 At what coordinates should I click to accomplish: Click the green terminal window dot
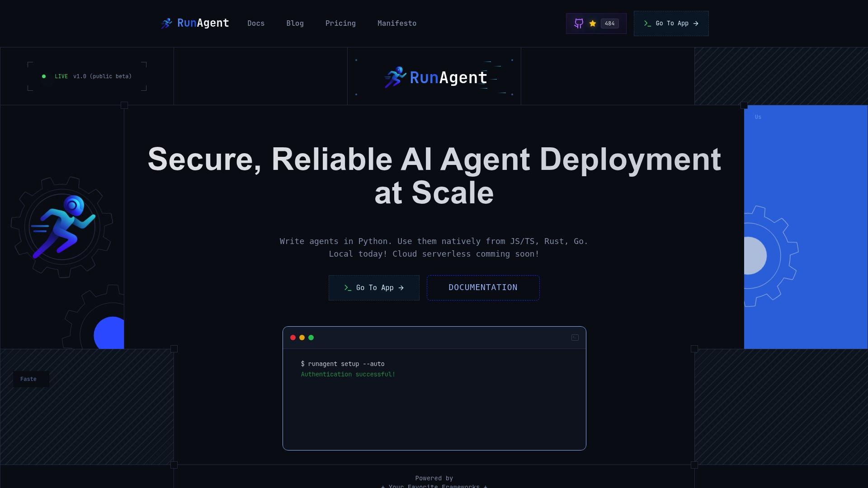[x=311, y=338]
